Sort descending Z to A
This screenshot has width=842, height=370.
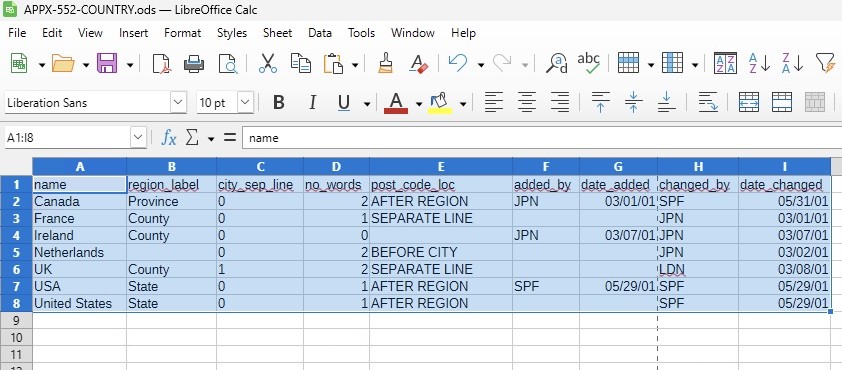click(x=793, y=64)
